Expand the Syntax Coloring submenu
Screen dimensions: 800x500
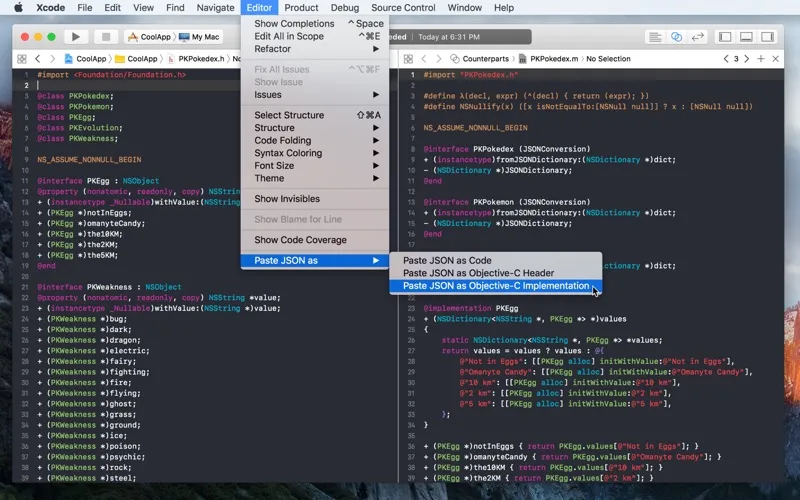pos(315,153)
